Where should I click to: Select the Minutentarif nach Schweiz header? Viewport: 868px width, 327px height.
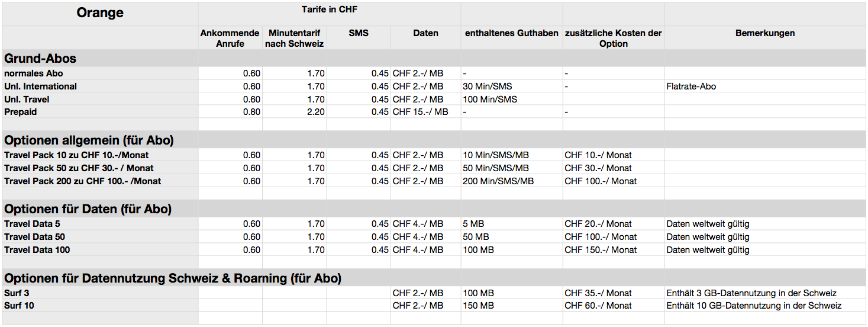click(294, 39)
